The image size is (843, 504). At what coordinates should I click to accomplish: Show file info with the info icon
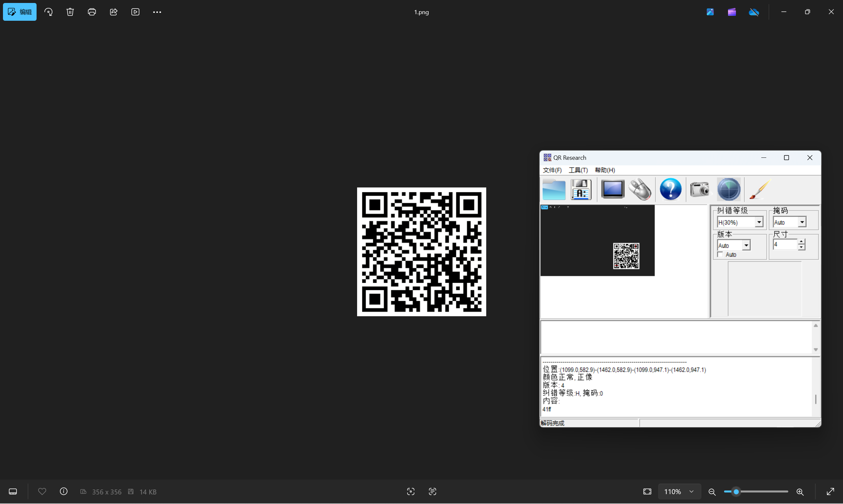[x=64, y=491]
